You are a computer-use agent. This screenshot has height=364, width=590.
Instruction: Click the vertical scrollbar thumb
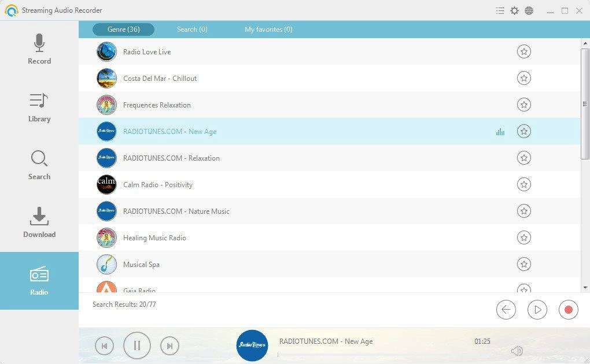click(x=585, y=104)
